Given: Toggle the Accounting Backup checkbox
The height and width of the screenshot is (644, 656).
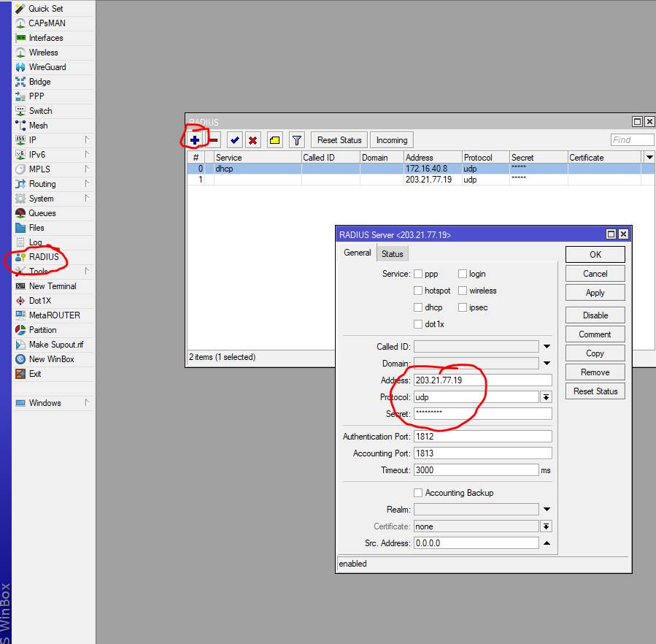Looking at the screenshot, I should click(418, 493).
